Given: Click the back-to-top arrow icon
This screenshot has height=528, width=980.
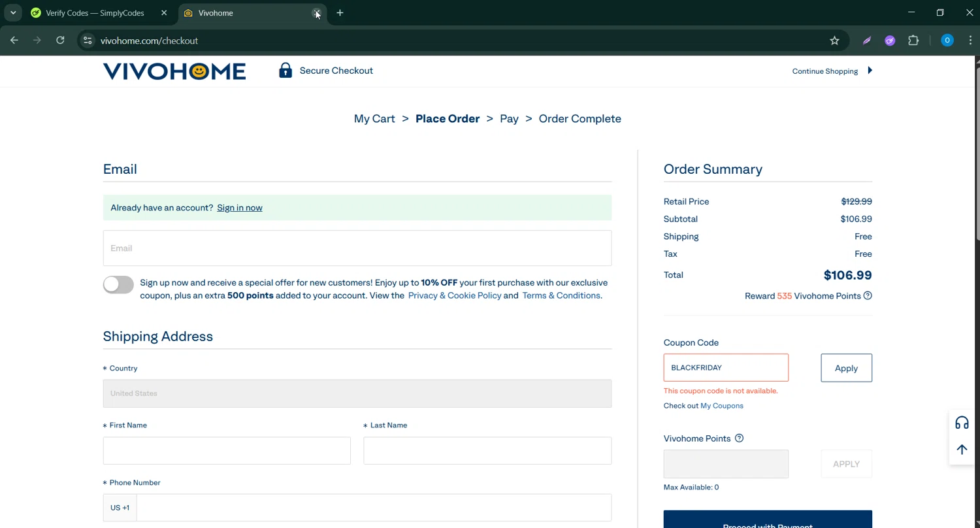Looking at the screenshot, I should coord(962,450).
